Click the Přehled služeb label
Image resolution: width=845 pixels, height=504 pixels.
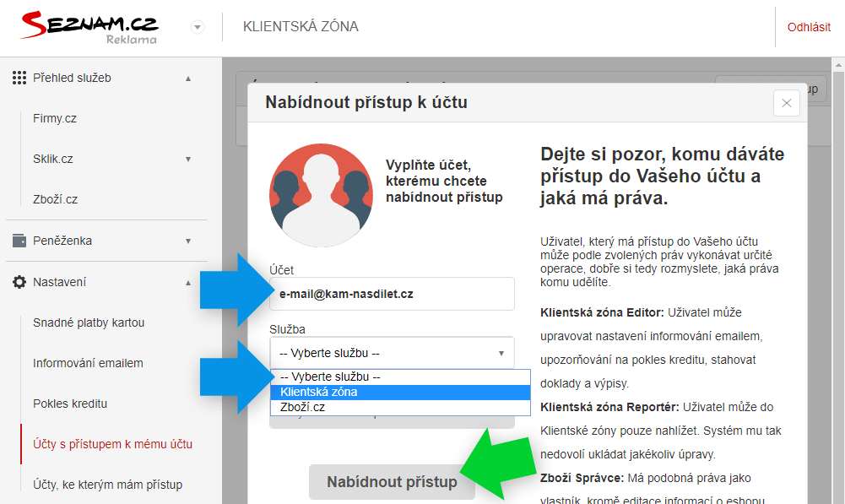coord(72,78)
